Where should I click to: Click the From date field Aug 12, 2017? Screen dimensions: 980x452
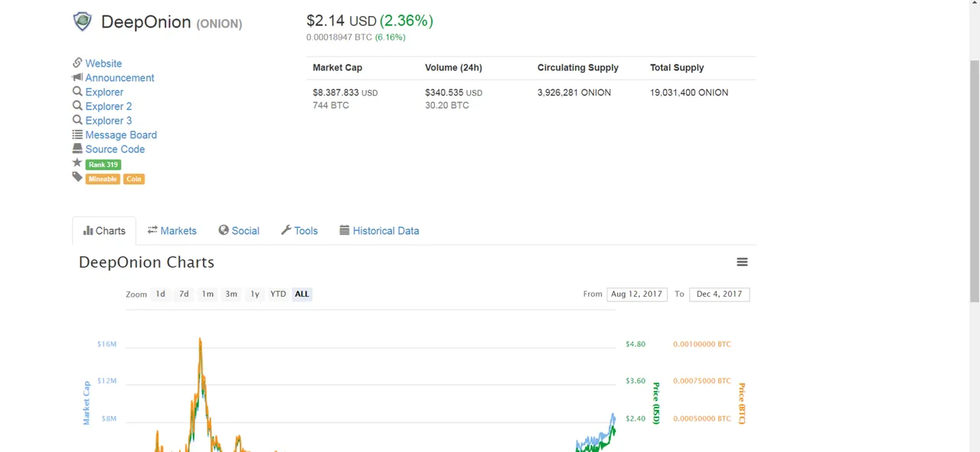click(637, 294)
